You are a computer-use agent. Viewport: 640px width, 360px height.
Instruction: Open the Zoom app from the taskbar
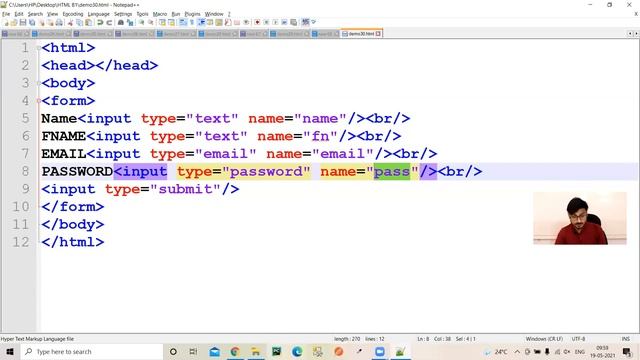(x=380, y=351)
